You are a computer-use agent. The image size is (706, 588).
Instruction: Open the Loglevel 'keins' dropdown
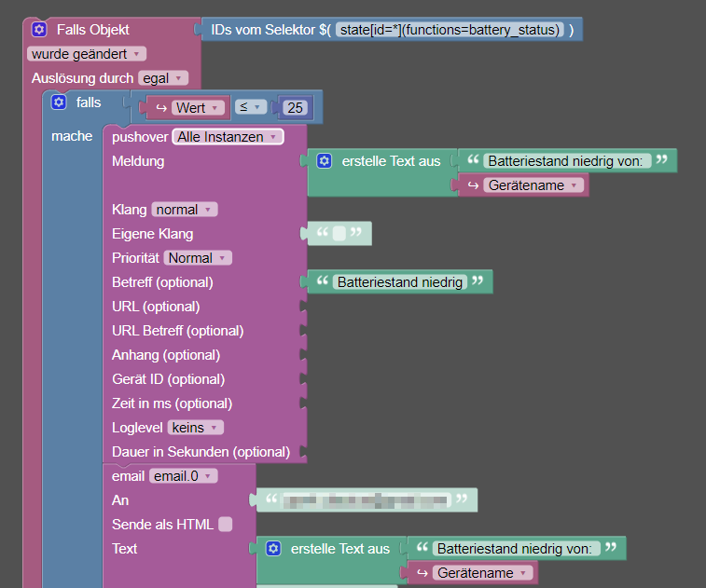[x=196, y=428]
